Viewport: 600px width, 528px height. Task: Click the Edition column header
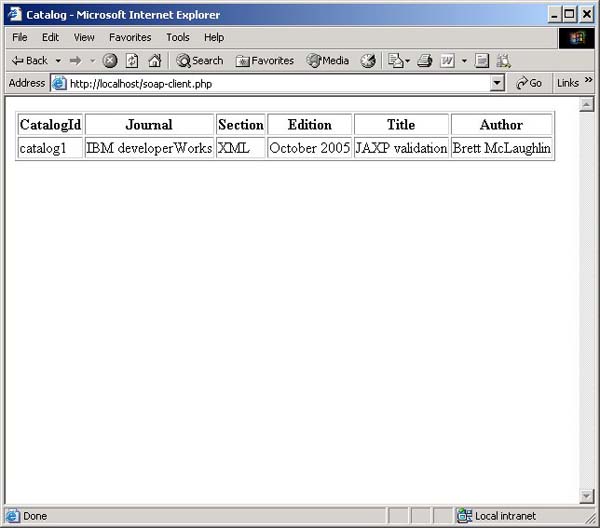tap(310, 125)
